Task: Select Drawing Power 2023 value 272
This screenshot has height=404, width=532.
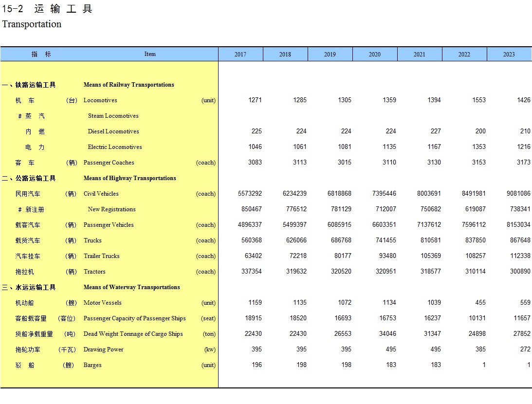Action: pyautogui.click(x=526, y=349)
